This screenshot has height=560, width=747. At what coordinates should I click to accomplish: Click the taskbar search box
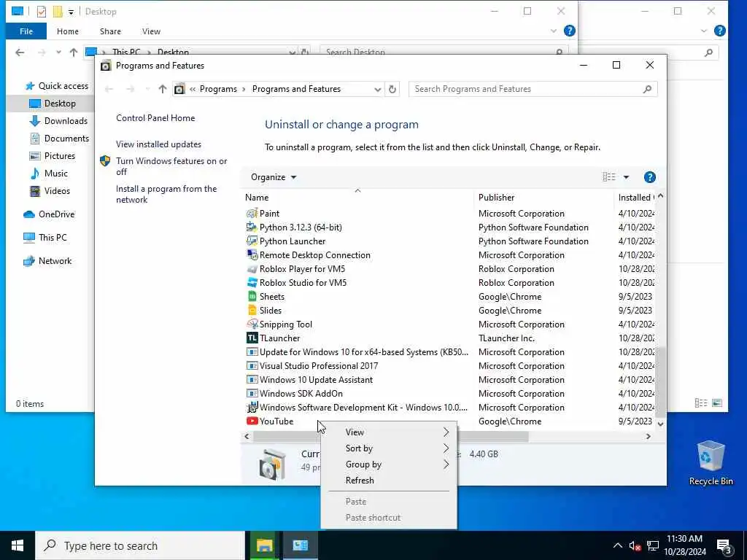(x=140, y=545)
